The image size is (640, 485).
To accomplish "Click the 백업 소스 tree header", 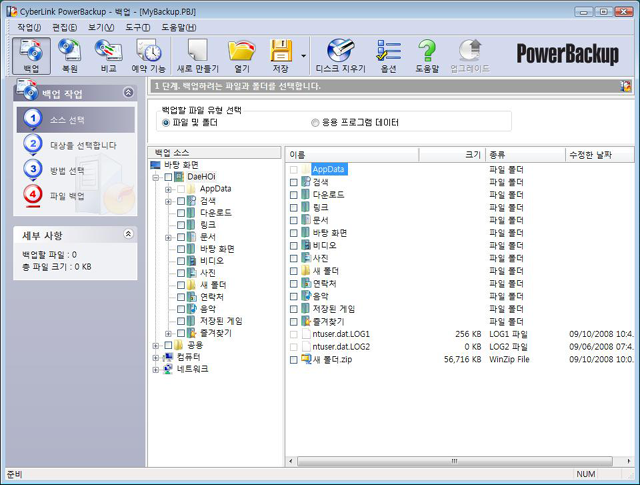I will pos(214,153).
